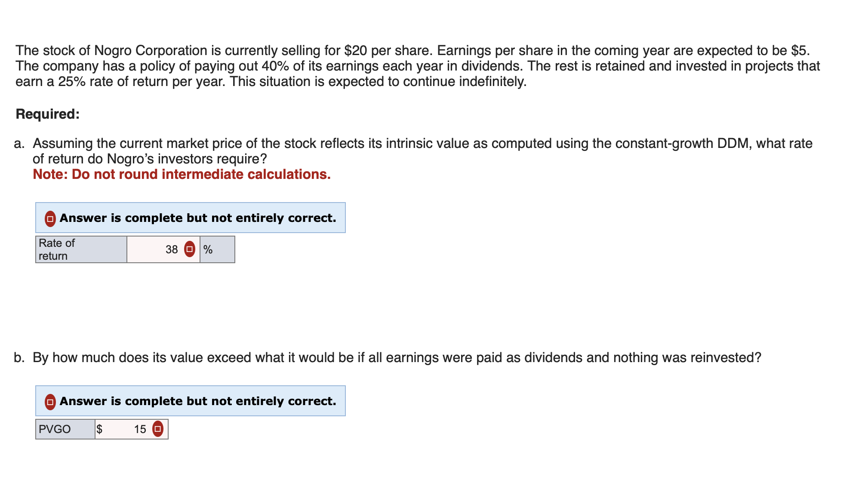Click the 'Rate of return' label cell
Screen dimensions: 868x504
81,249
